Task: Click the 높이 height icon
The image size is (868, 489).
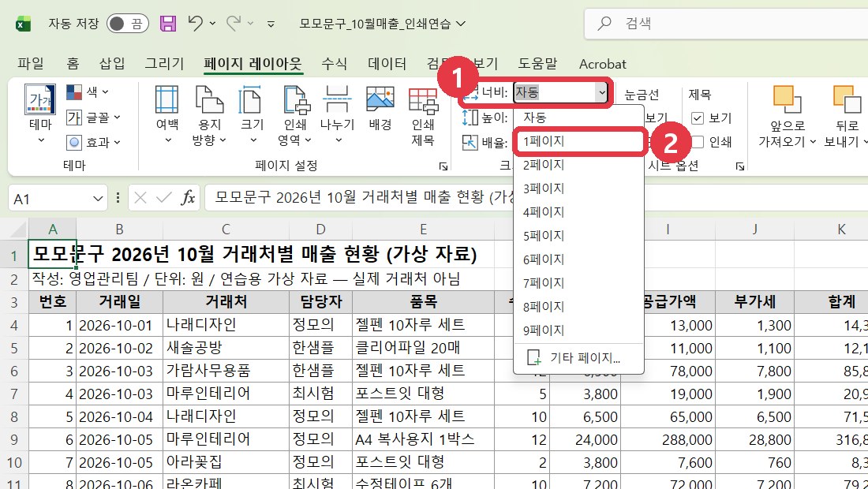Action: 470,118
